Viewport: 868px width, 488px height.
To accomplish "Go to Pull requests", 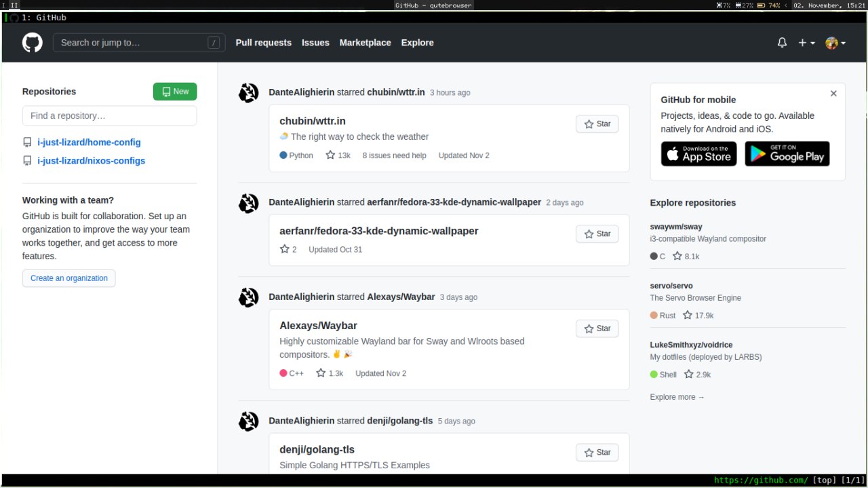I will tap(263, 43).
